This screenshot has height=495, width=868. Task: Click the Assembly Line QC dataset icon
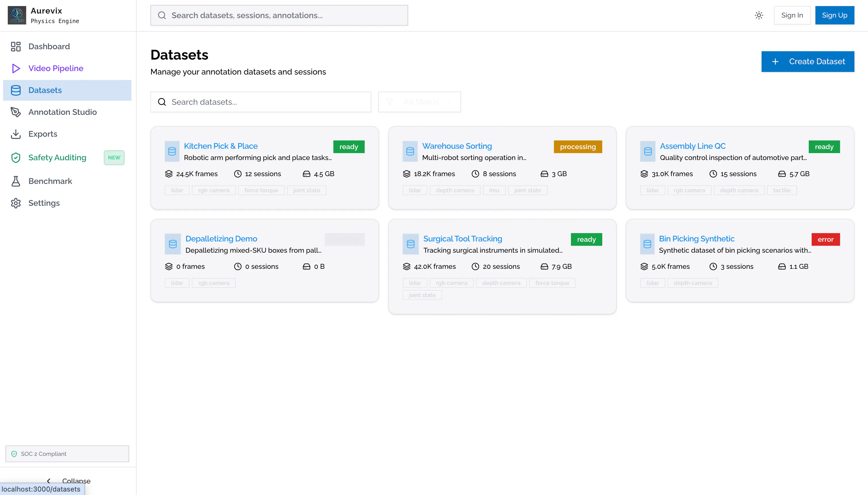647,151
